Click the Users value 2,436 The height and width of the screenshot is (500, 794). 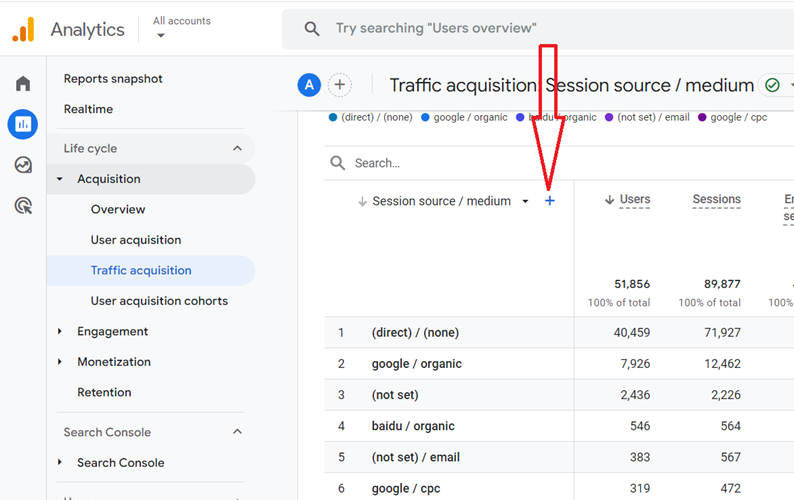point(635,395)
